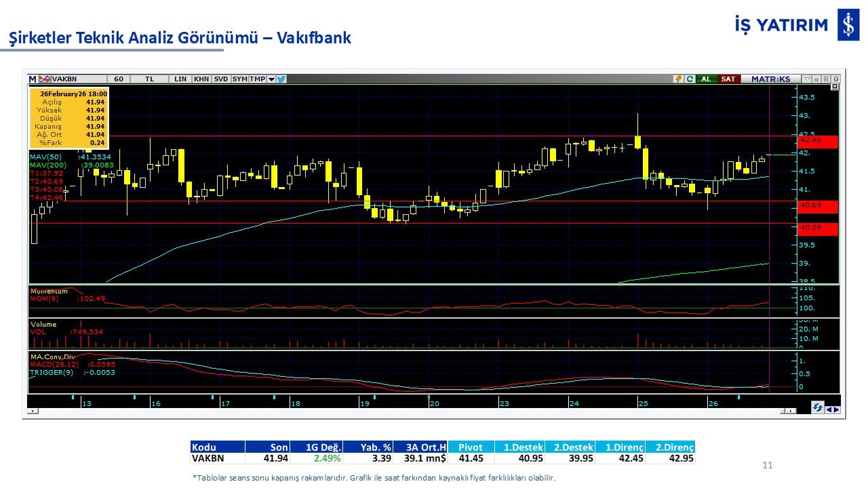Screen dimensions: 868x488
Task: Click the M logo icon in chart toolbar
Action: 33,79
